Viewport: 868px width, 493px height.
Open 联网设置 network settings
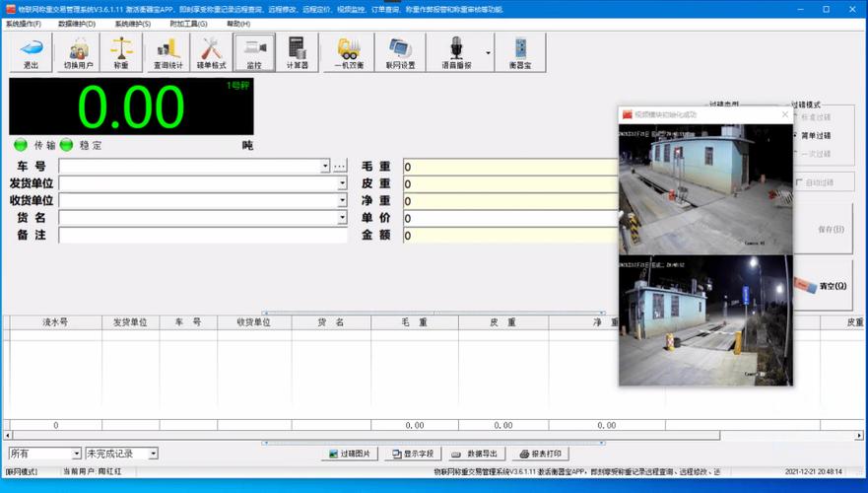[400, 52]
